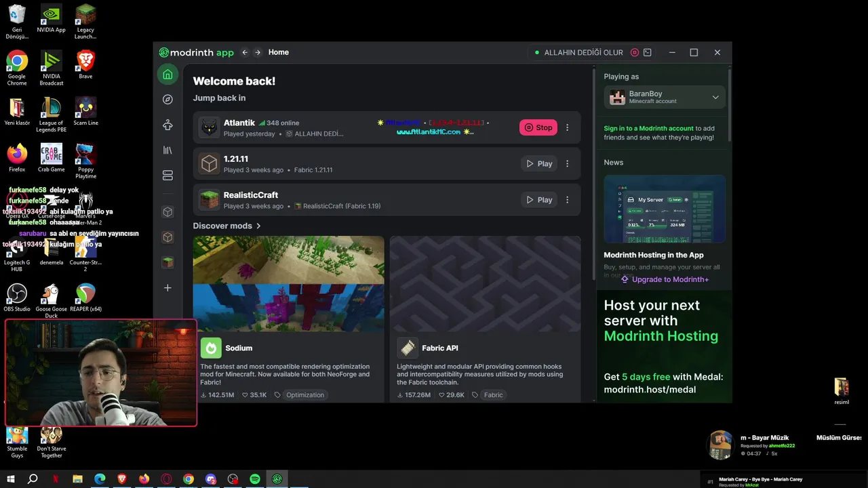Open more options for 1.21.11 instance
Screen dimensions: 868x488
(x=568, y=163)
